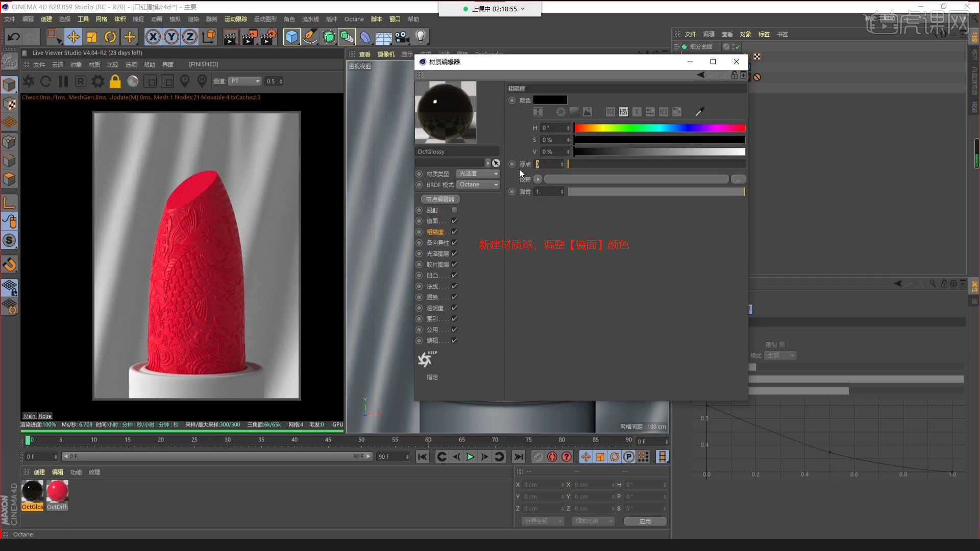The height and width of the screenshot is (551, 980).
Task: Open object manager 标签 menu
Action: click(x=764, y=34)
